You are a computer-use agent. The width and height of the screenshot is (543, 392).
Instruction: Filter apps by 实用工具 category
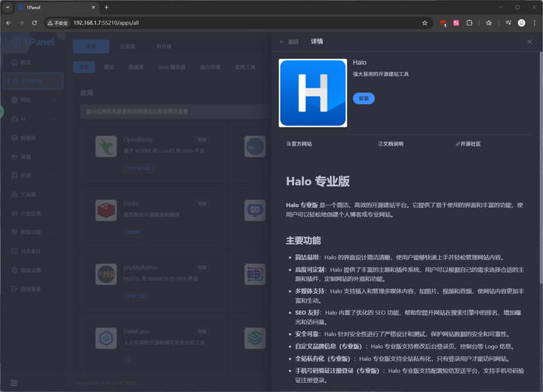[245, 67]
